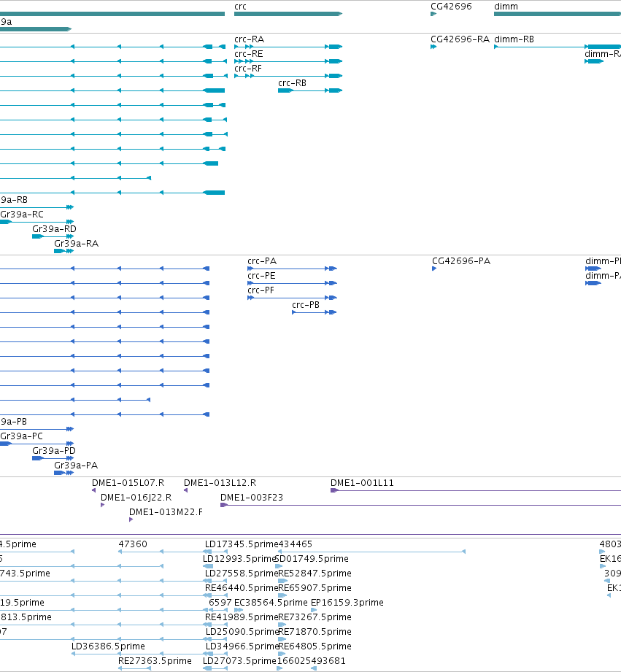Click protein label crc-PA
The height and width of the screenshot is (672, 621).
coord(262,261)
